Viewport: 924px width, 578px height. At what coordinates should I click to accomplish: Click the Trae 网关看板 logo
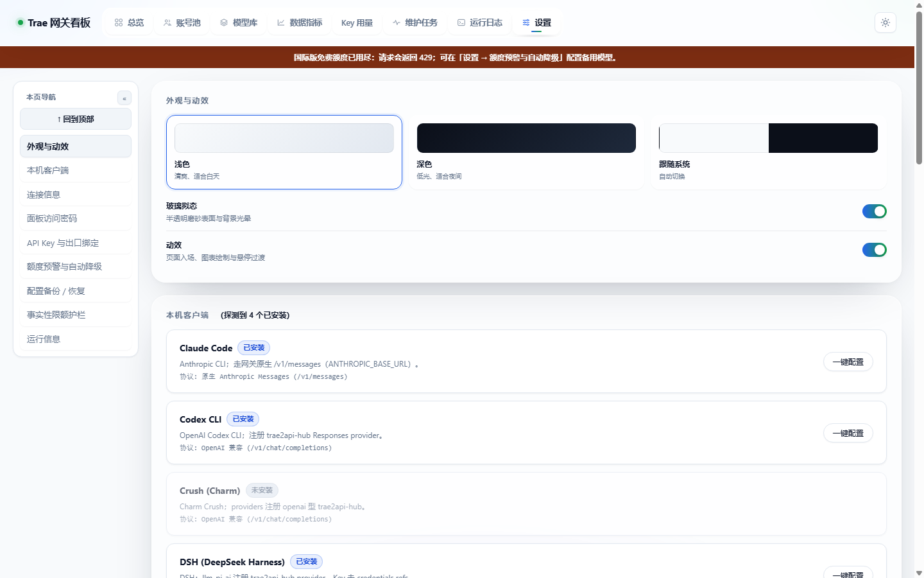tap(54, 22)
